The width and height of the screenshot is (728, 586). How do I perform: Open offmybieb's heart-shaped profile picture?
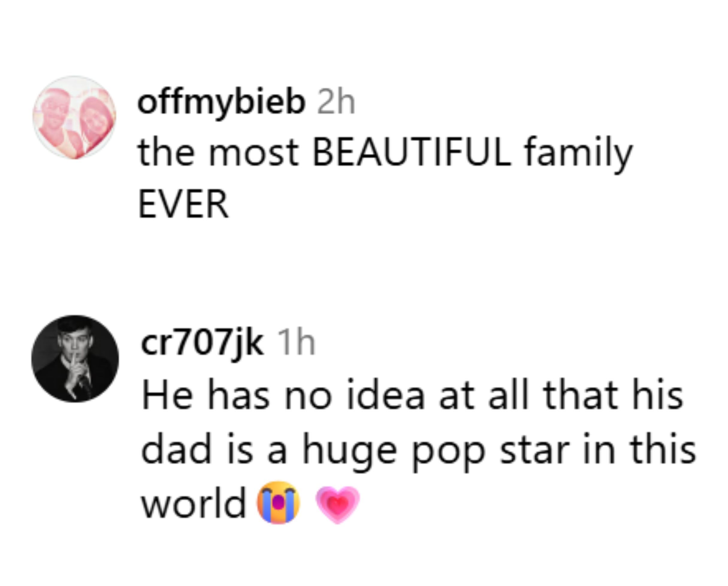(75, 117)
